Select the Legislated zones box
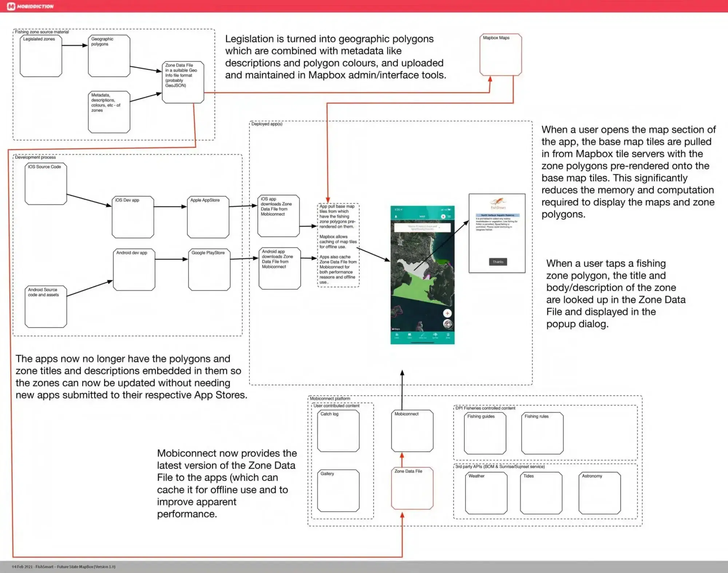Viewport: 728px width, 573px height. pyautogui.click(x=41, y=56)
